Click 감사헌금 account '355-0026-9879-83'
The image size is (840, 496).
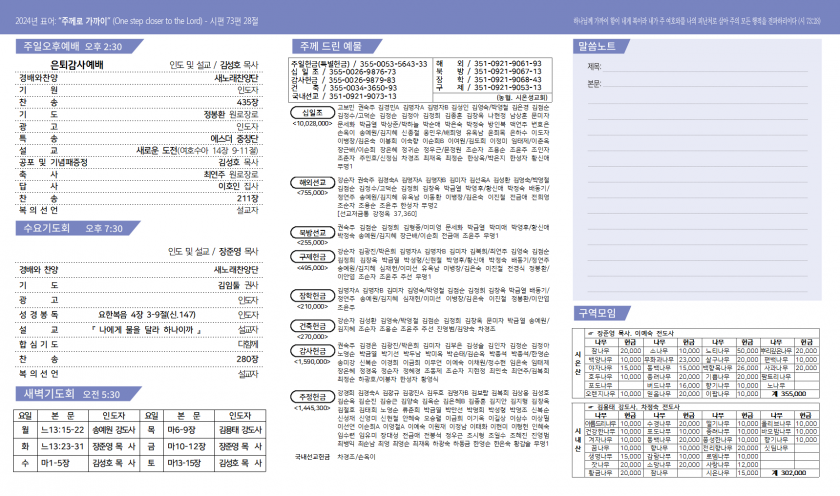tap(363, 80)
